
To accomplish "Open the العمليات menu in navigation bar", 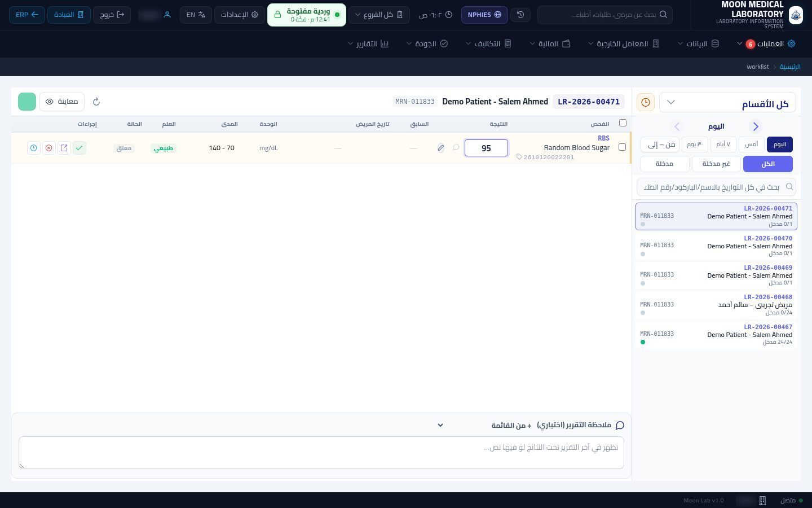I will [765, 43].
